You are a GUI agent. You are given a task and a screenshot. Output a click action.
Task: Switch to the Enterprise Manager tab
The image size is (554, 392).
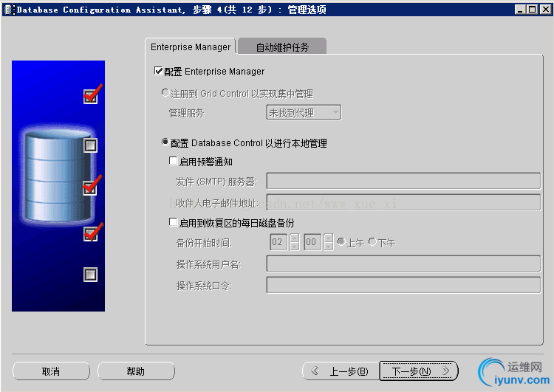pyautogui.click(x=190, y=47)
